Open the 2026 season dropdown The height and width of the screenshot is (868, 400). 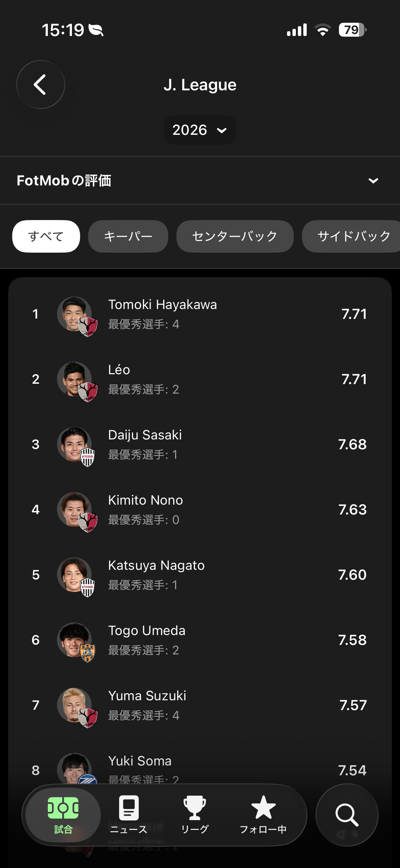[200, 130]
